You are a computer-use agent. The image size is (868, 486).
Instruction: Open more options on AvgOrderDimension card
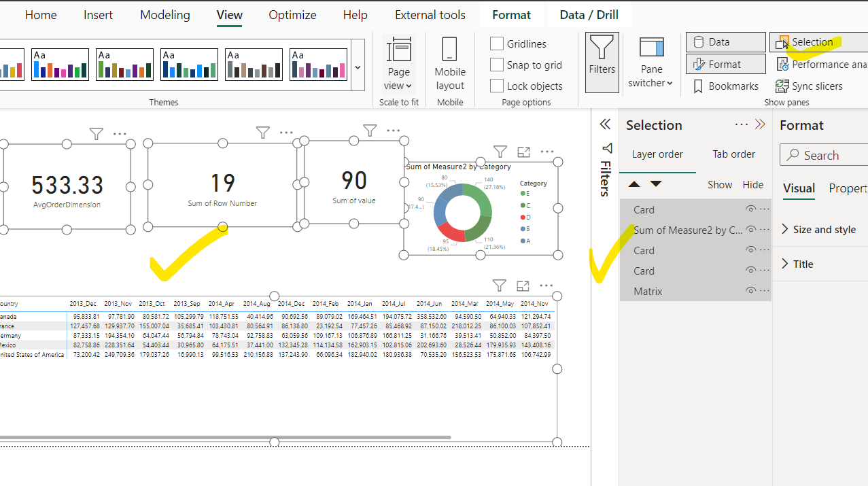pyautogui.click(x=120, y=134)
